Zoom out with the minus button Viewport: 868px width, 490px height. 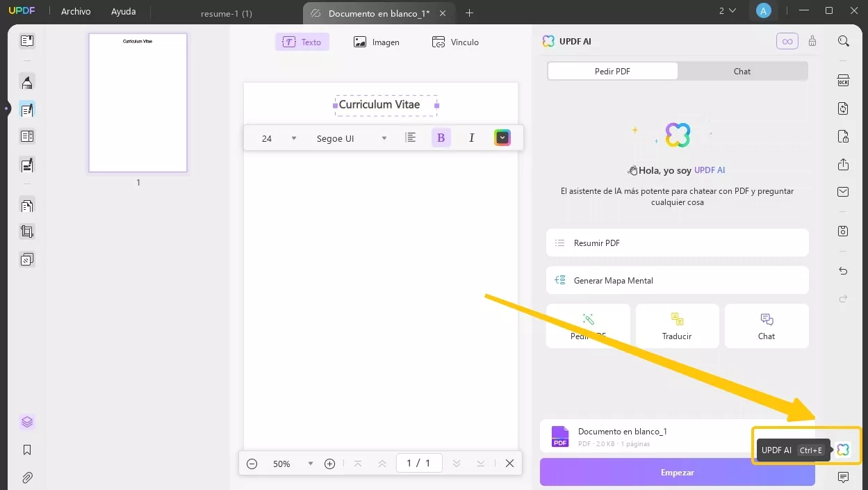252,464
